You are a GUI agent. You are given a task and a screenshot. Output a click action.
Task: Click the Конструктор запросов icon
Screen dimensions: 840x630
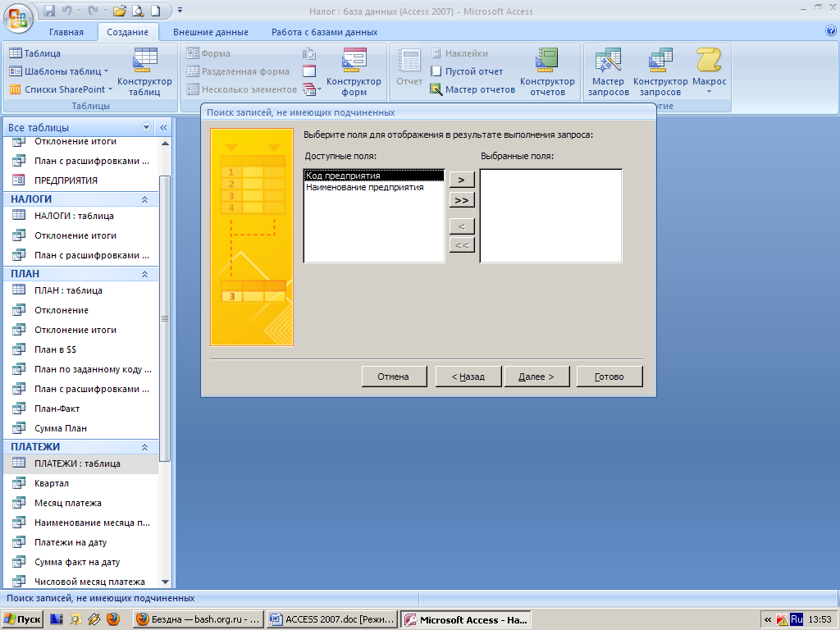(x=660, y=72)
